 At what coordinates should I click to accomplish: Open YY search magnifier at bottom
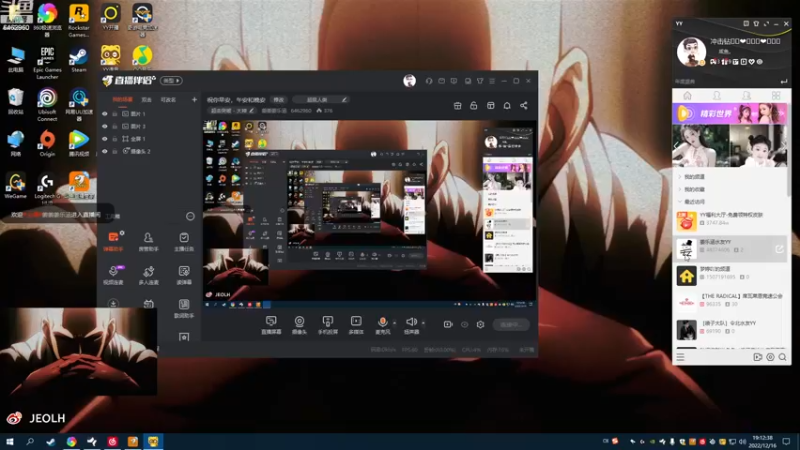(782, 357)
